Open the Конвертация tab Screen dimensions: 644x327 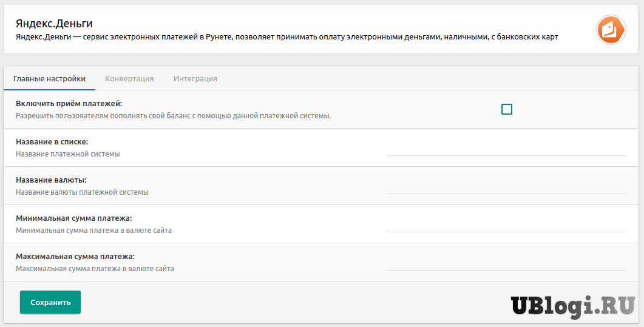pyautogui.click(x=129, y=79)
